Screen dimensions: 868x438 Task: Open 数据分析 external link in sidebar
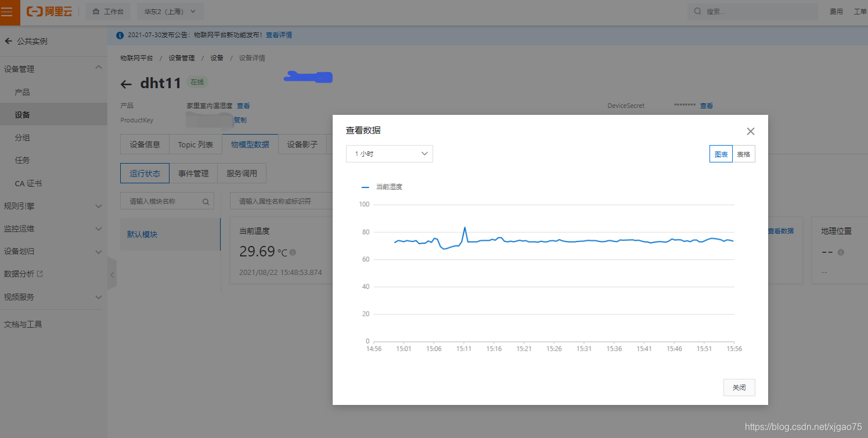pyautogui.click(x=24, y=274)
